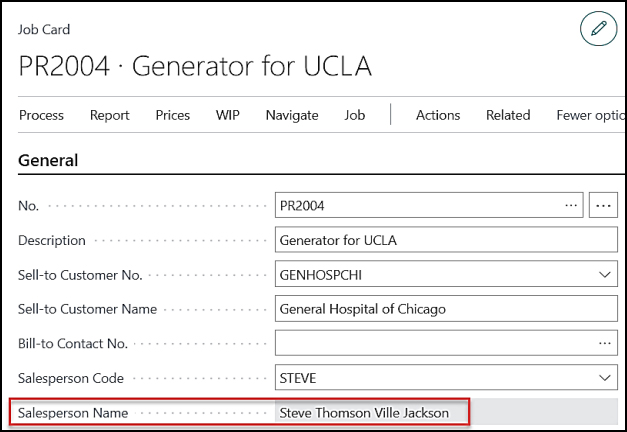Click the pencil edit icon
The image size is (627, 432).
click(599, 28)
